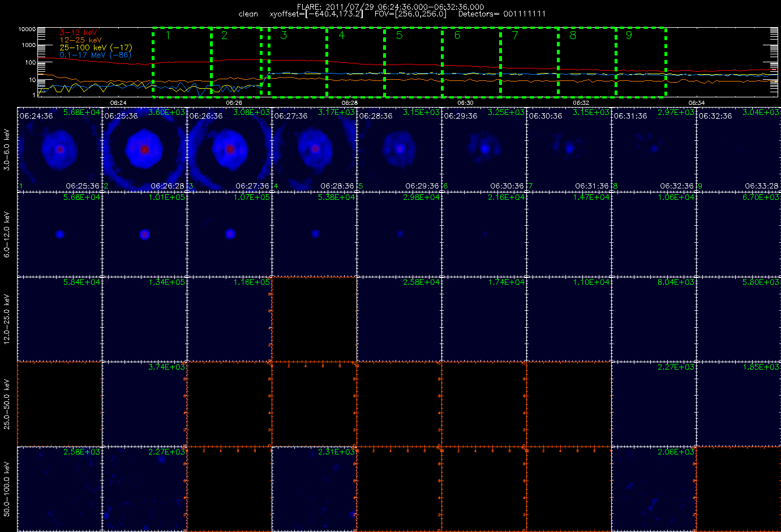Click the 12.0-25.0 keV row label
The height and width of the screenshot is (532, 781).
[7, 319]
